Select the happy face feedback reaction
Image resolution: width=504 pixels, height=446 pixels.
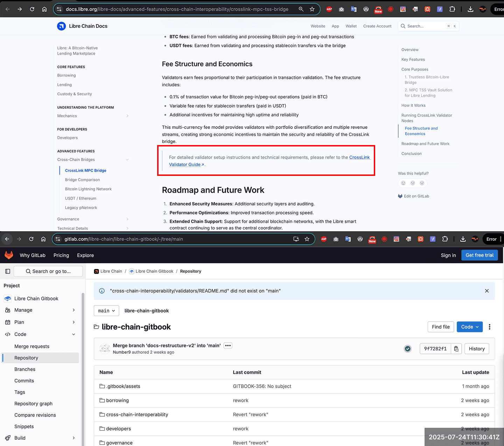403,183
